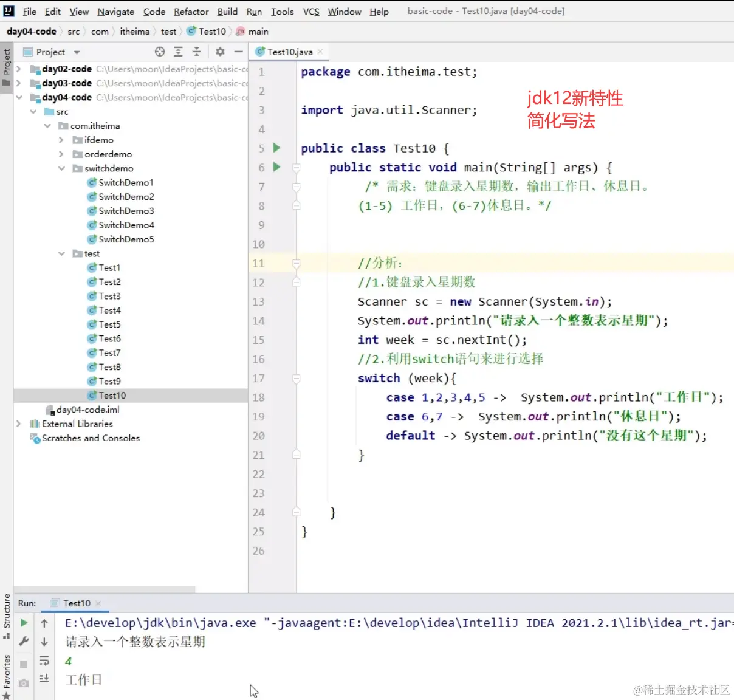This screenshot has width=734, height=700.
Task: Open the Navigate menu
Action: pyautogui.click(x=115, y=12)
